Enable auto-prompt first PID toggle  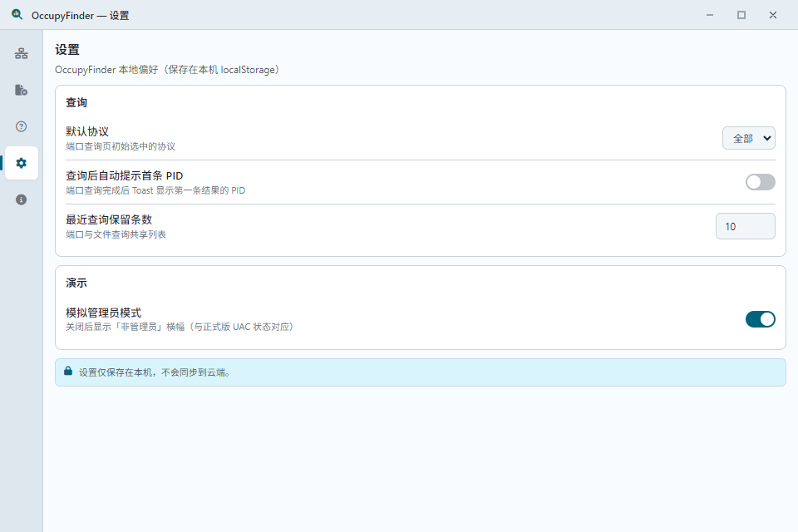click(x=761, y=182)
